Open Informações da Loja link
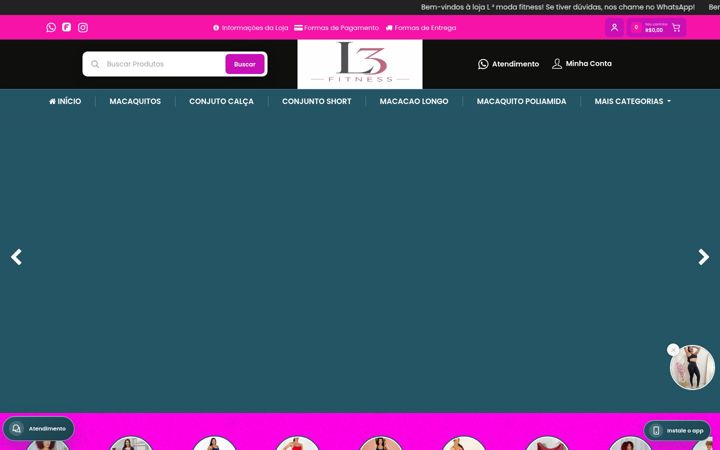This screenshot has height=450, width=720. 251,28
